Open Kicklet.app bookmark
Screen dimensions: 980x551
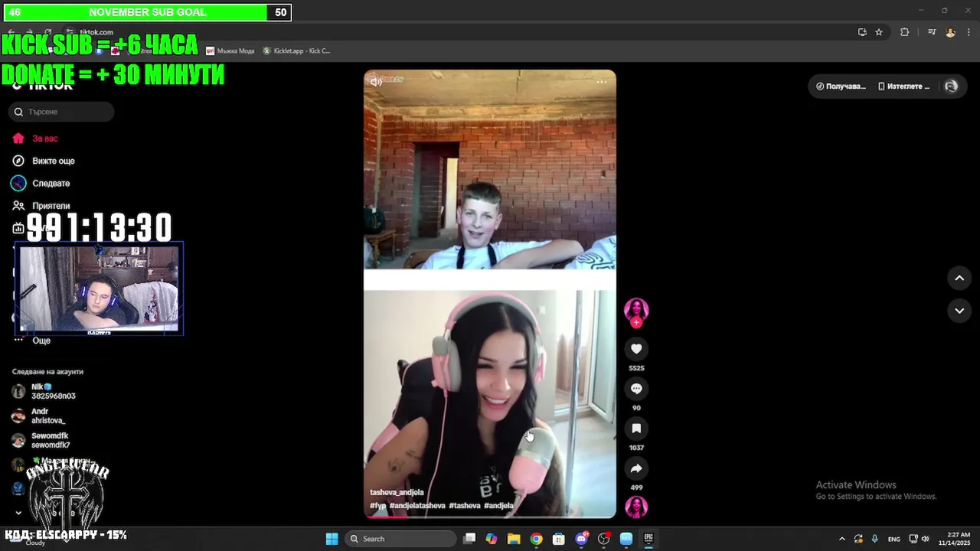pos(296,51)
